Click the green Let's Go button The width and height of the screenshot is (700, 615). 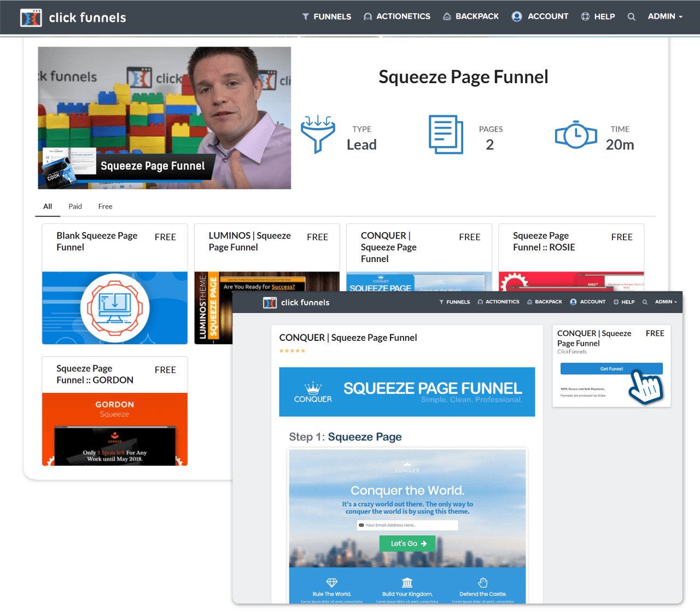coord(407,543)
